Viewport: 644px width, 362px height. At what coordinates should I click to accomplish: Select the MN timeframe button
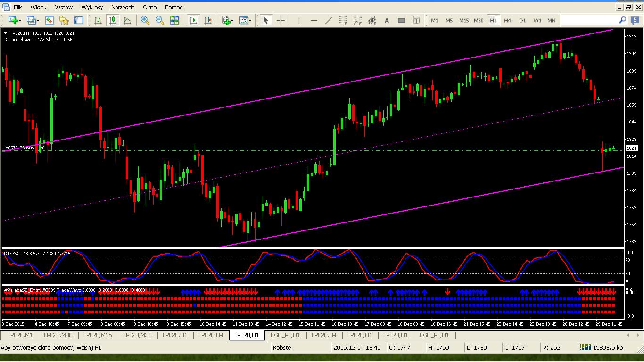[552, 20]
